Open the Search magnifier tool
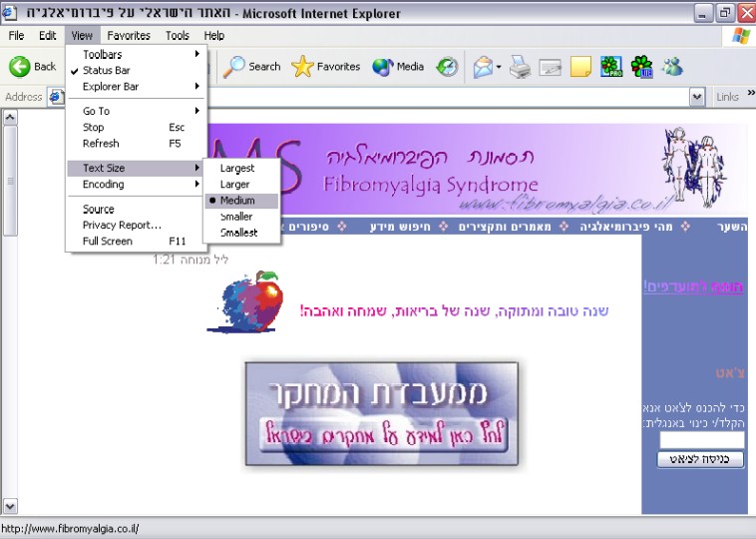756x539 pixels. (x=251, y=67)
